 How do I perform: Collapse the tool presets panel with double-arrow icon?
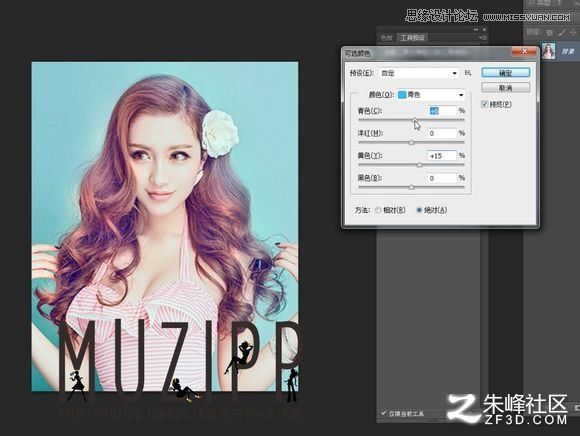pos(476,29)
